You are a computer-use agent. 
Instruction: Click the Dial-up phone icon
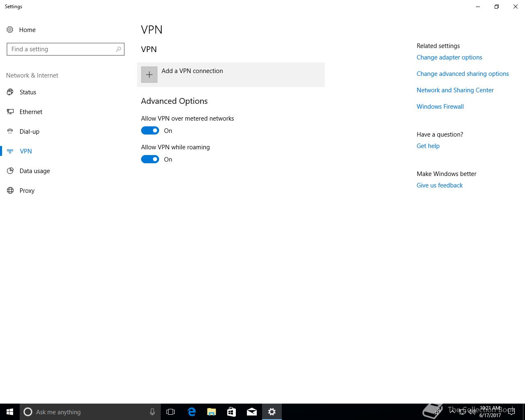coord(10,131)
